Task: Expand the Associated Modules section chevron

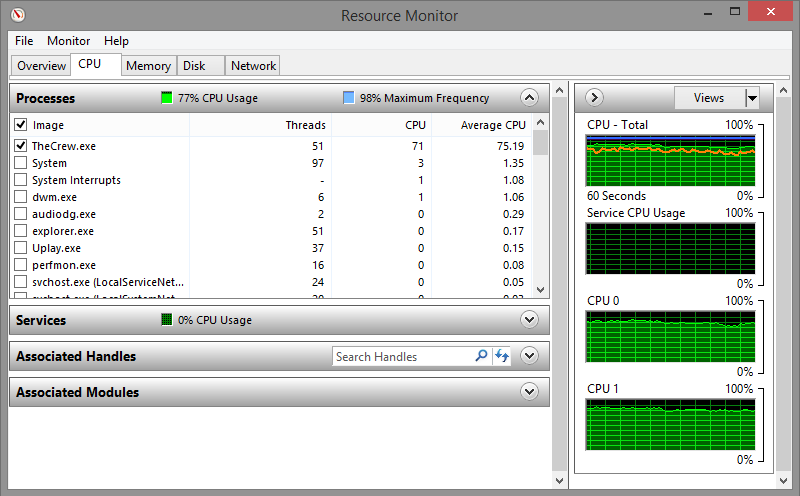Action: click(529, 392)
